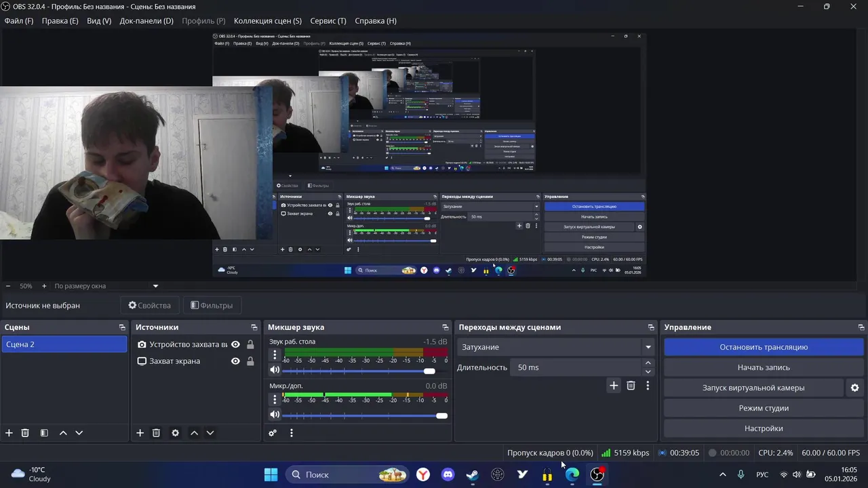Mute the Звук раб. стола channel

pos(275,370)
